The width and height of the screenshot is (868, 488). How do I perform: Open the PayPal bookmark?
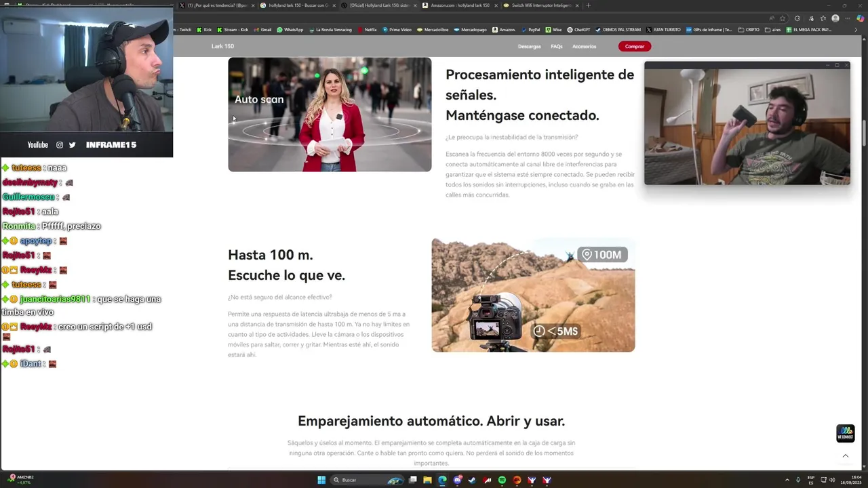[x=530, y=30]
